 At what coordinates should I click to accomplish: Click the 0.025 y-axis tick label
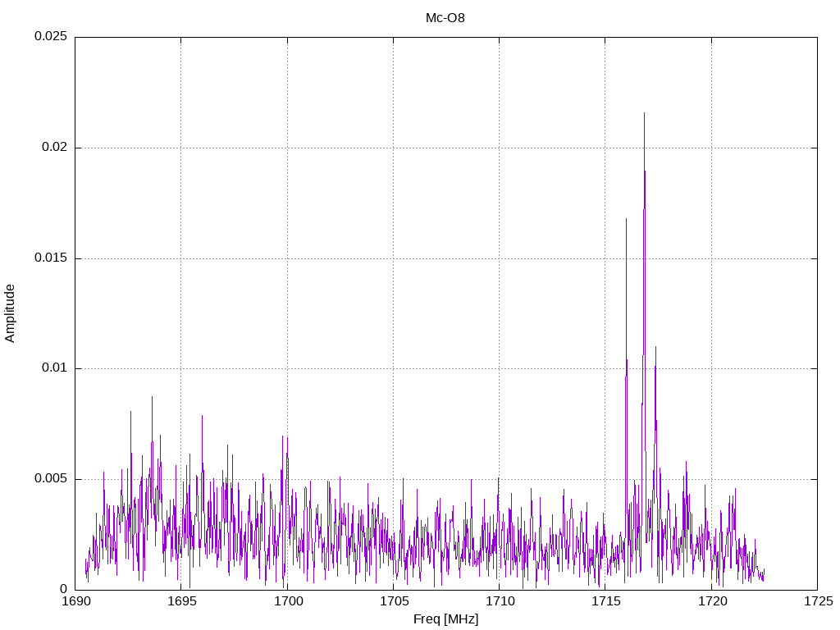(50, 37)
